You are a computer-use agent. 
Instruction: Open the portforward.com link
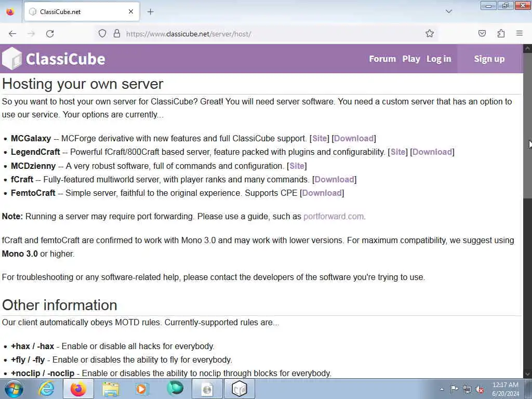click(334, 217)
